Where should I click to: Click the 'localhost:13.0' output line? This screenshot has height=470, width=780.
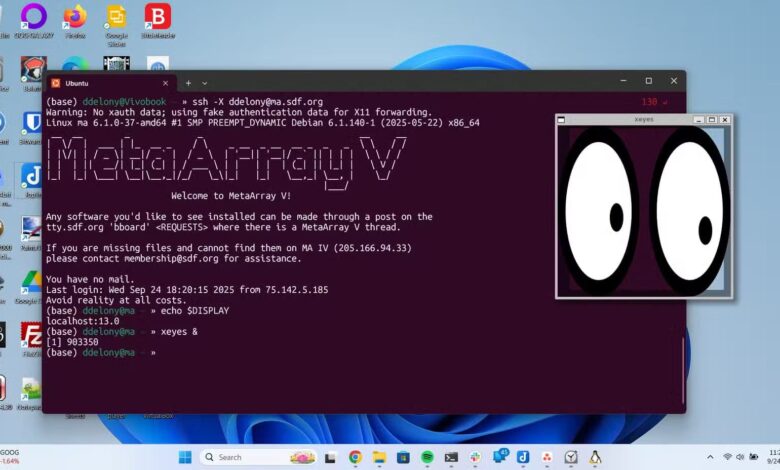point(83,321)
